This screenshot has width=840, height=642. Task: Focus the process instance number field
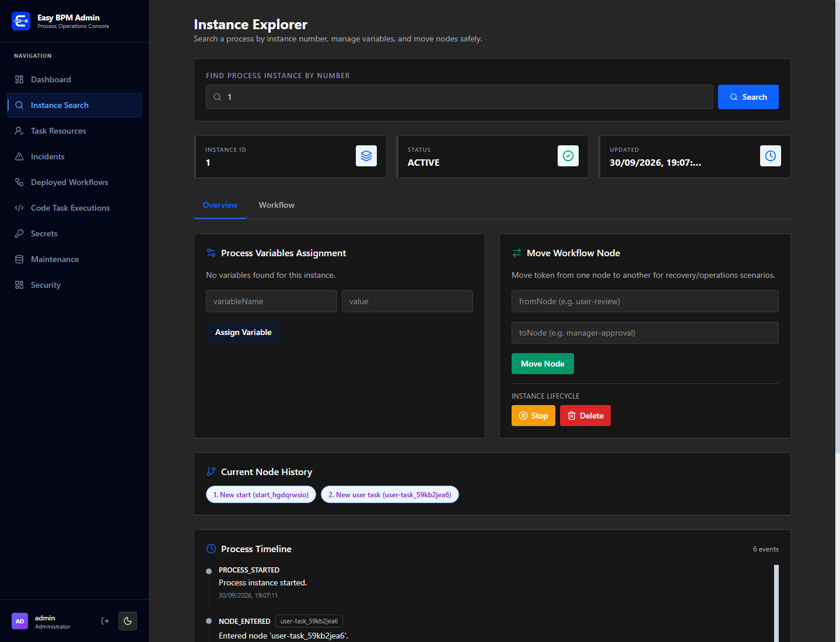460,97
